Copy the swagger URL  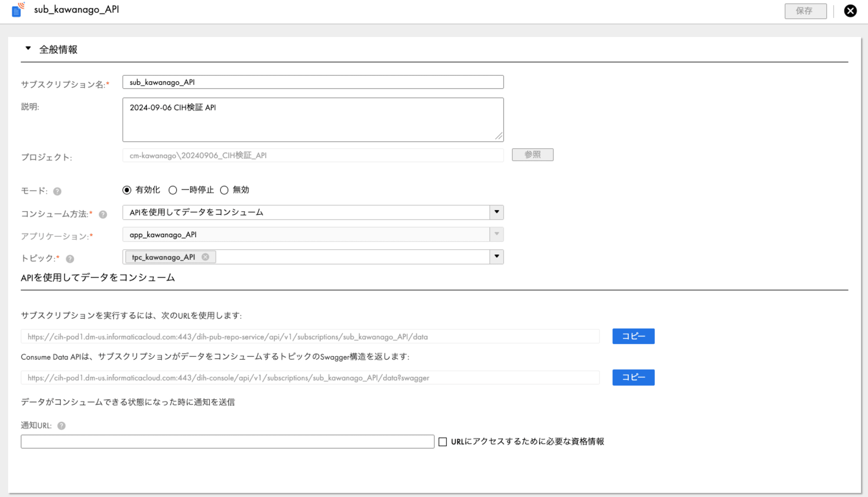[x=633, y=377]
